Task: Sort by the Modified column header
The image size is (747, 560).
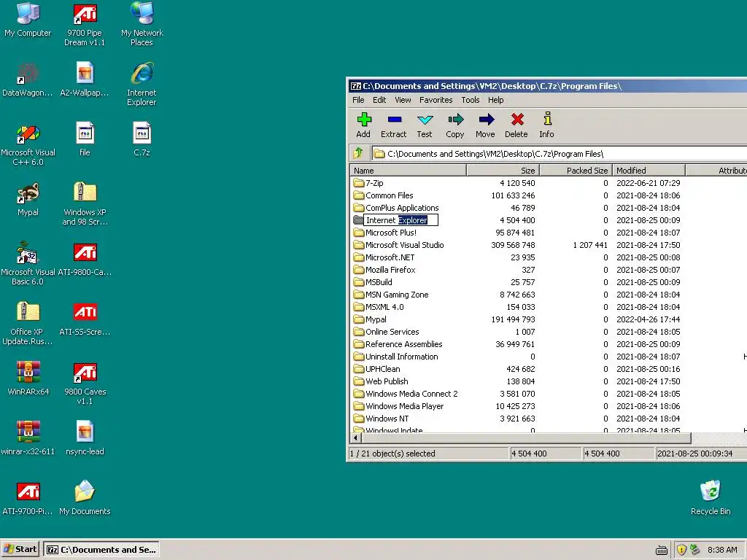Action: coord(649,171)
